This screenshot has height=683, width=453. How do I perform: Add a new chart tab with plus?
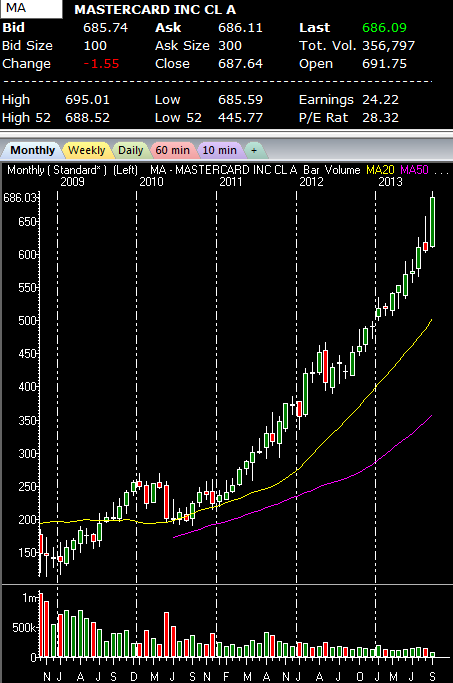pos(254,150)
